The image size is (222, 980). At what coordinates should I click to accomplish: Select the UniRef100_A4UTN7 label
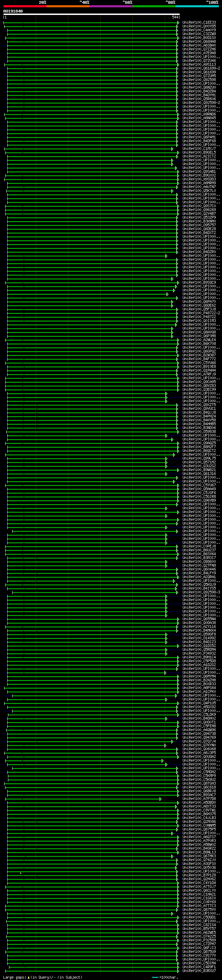pos(199,187)
